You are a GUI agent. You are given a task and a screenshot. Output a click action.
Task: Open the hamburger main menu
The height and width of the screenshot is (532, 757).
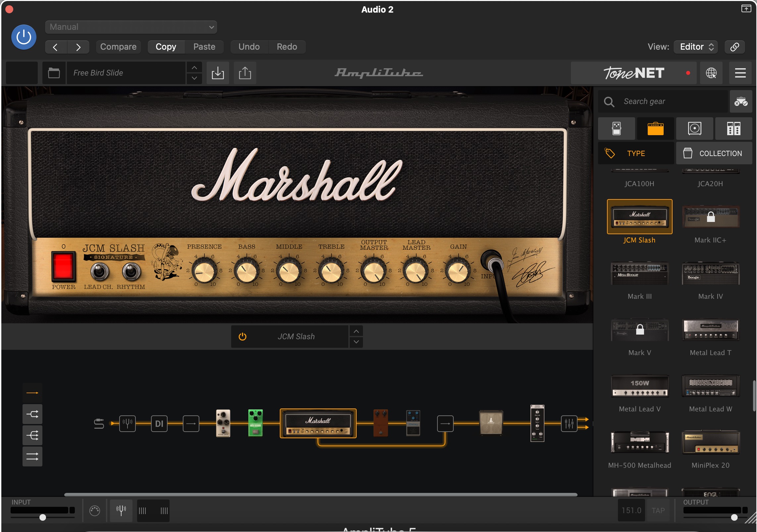click(740, 73)
